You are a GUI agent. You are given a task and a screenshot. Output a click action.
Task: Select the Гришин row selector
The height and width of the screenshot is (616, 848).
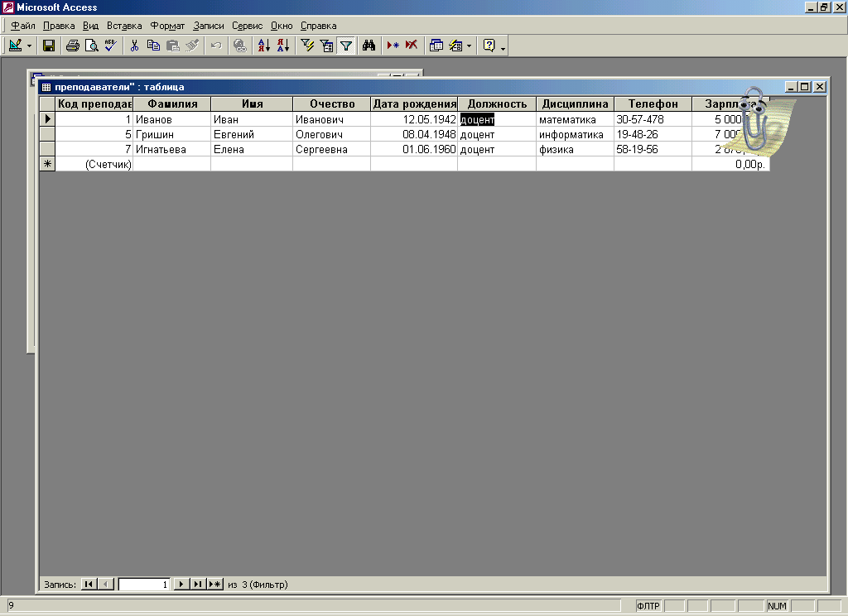click(x=47, y=134)
